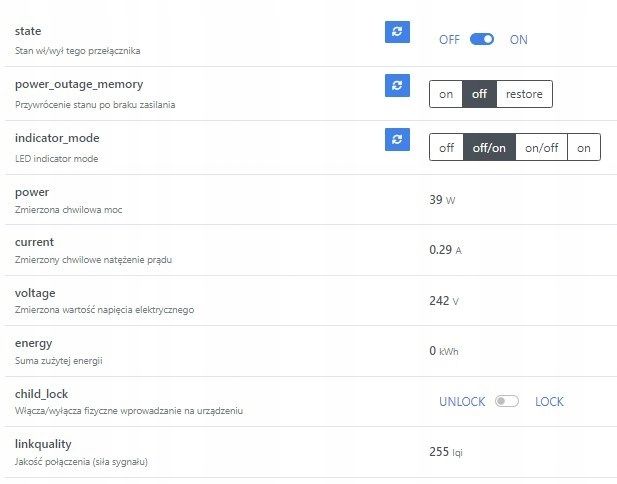This screenshot has height=484, width=617.
Task: Select on/off indicator mode
Action: pyautogui.click(x=541, y=148)
